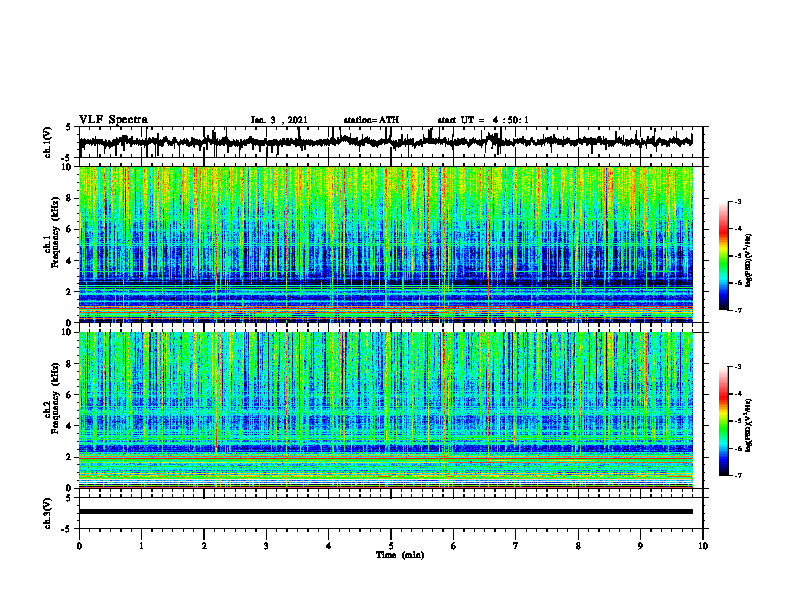The width and height of the screenshot is (792, 612).
Task: Click time axis tick label "9"
Action: (640, 546)
